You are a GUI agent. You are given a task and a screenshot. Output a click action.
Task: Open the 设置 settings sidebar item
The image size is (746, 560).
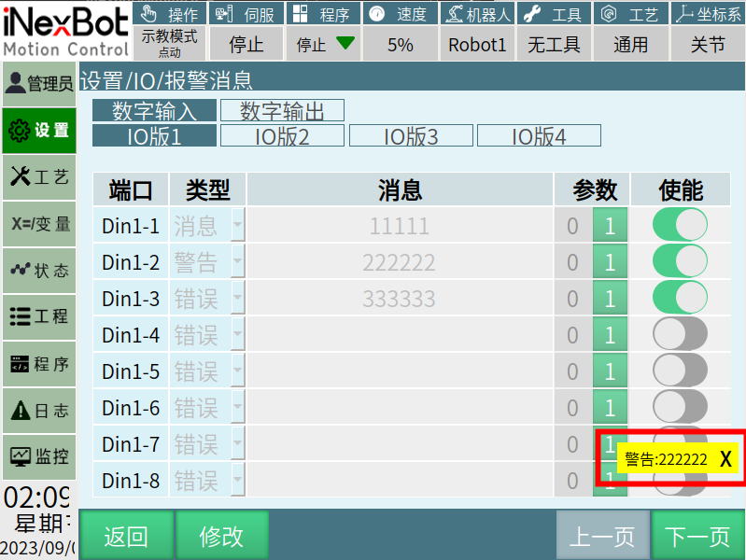tap(38, 131)
